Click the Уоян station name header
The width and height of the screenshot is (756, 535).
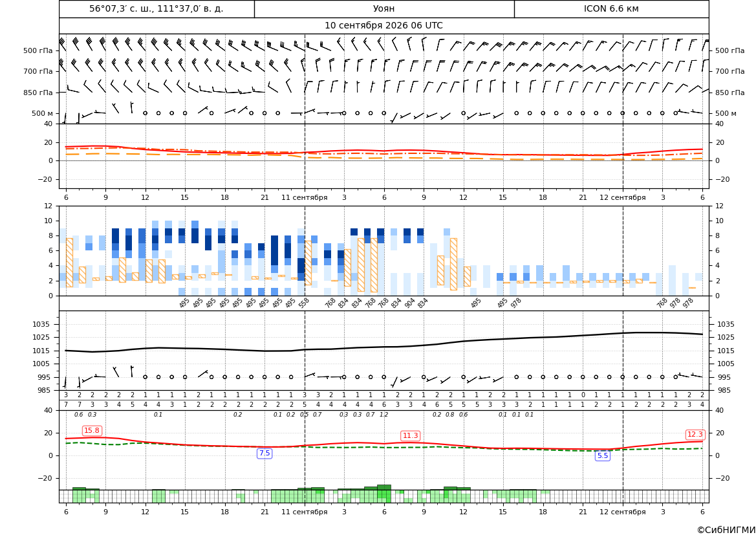coord(383,8)
